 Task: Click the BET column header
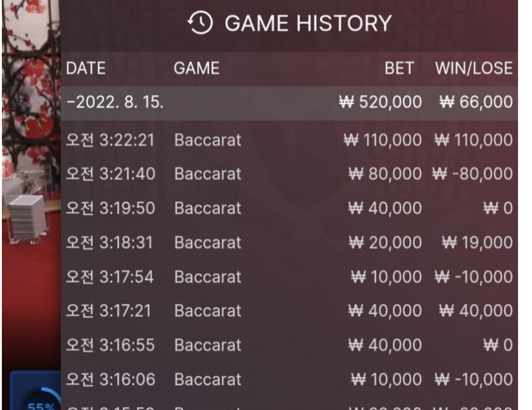pos(399,69)
